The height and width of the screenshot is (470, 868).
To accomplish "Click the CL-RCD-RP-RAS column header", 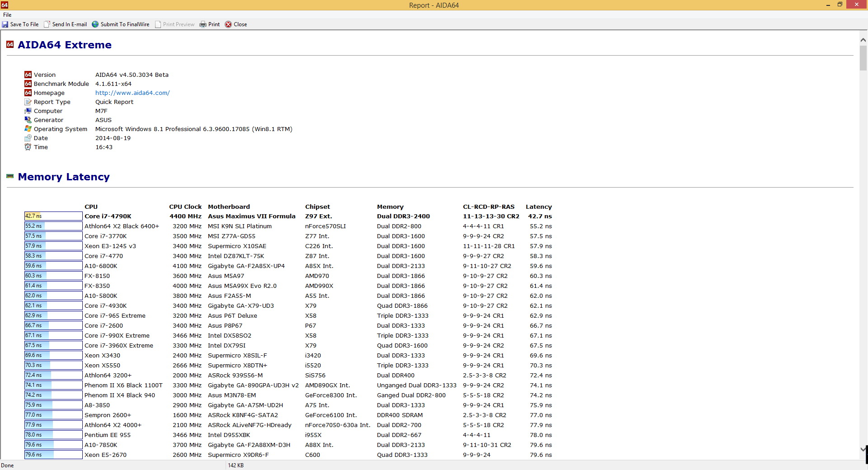I will pos(489,207).
